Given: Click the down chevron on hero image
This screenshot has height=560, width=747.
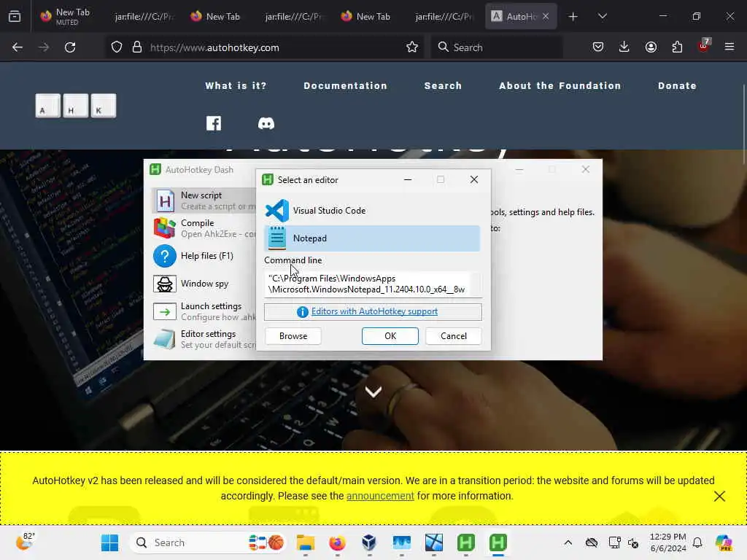Looking at the screenshot, I should [x=373, y=392].
